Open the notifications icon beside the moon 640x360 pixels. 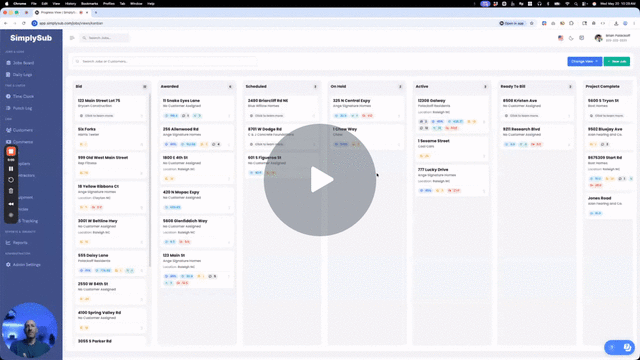pos(582,38)
